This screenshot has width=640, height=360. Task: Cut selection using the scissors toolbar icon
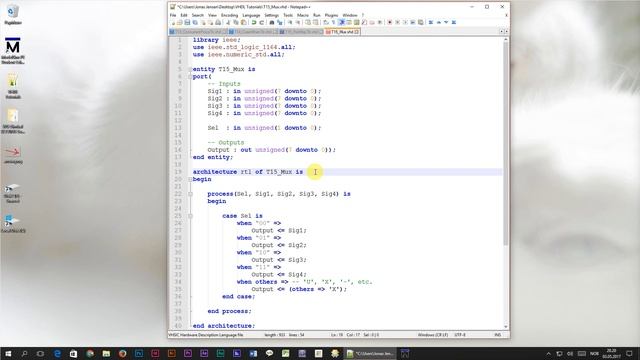[228, 22]
